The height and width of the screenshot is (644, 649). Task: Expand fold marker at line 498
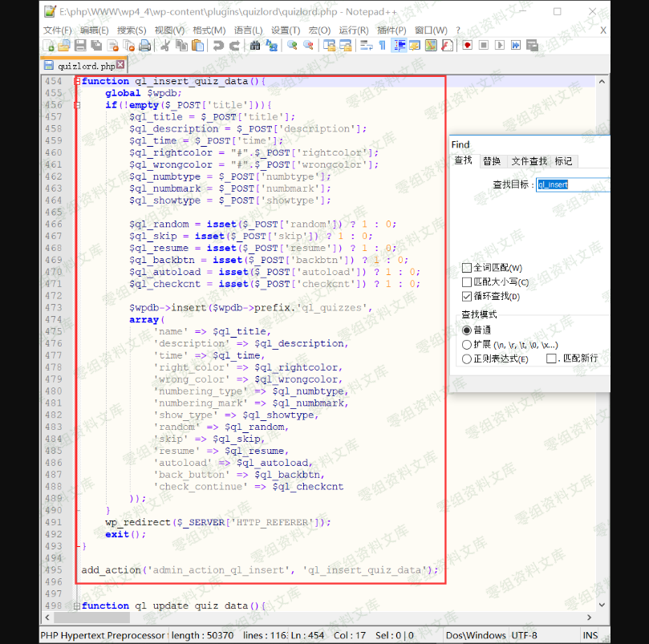coord(77,606)
